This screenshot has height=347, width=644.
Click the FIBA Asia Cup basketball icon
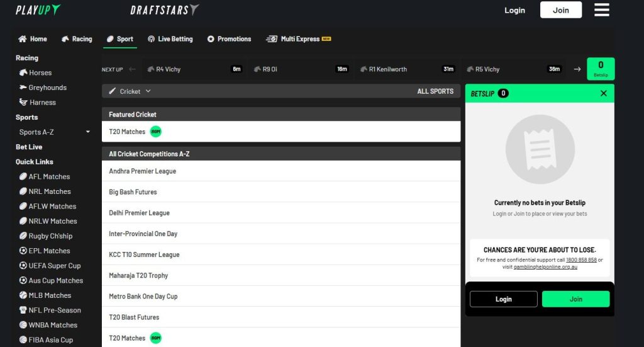23,339
